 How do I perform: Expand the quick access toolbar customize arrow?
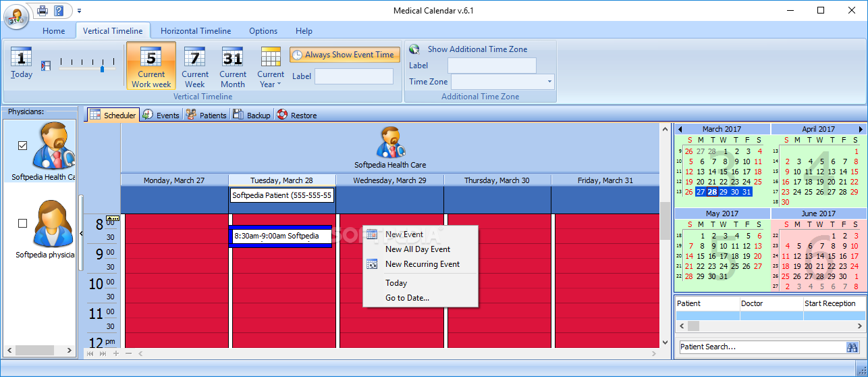(x=79, y=11)
